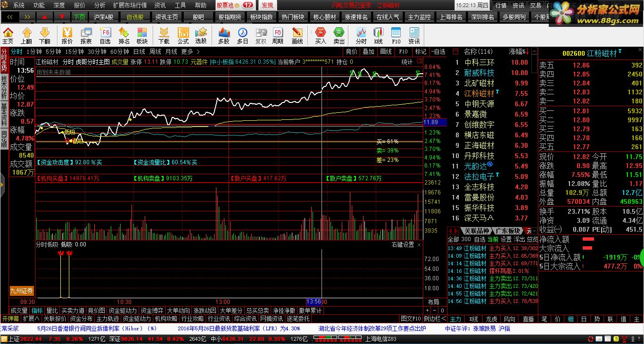The width and height of the screenshot is (644, 344).
Task: Open the 周期 F8 period icon
Action: click(278, 35)
